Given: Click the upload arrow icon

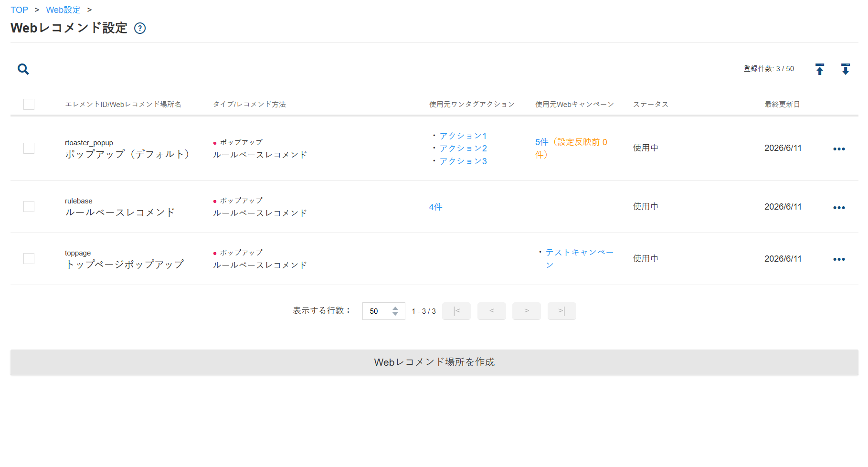Looking at the screenshot, I should click(x=820, y=69).
